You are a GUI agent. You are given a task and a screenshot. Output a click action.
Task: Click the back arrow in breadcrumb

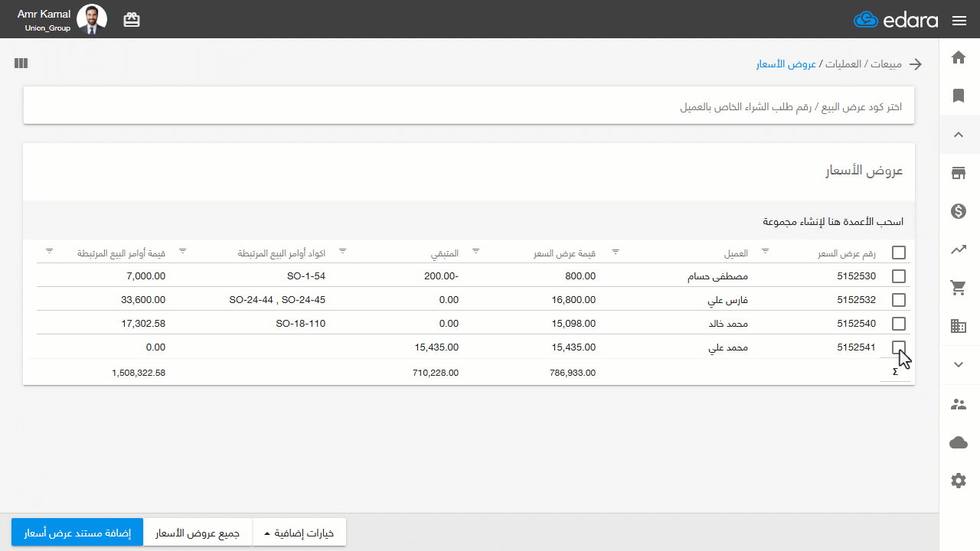(x=916, y=64)
